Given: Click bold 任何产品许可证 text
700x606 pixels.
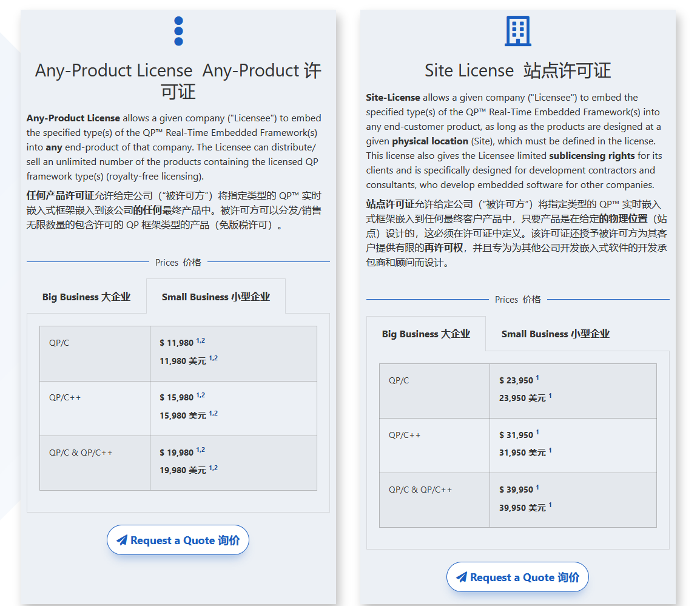Looking at the screenshot, I should pyautogui.click(x=60, y=195).
